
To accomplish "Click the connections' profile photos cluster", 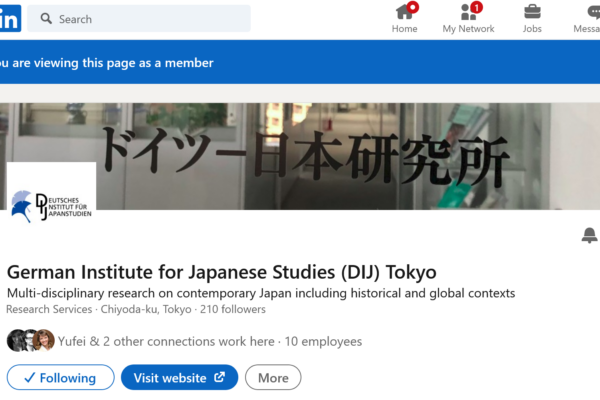I will coord(31,340).
